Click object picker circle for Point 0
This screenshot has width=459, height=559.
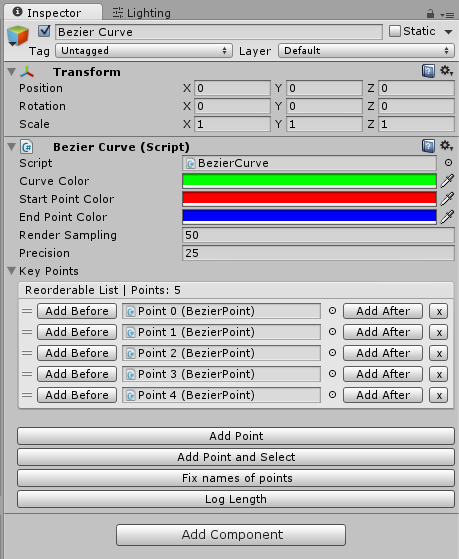332,311
